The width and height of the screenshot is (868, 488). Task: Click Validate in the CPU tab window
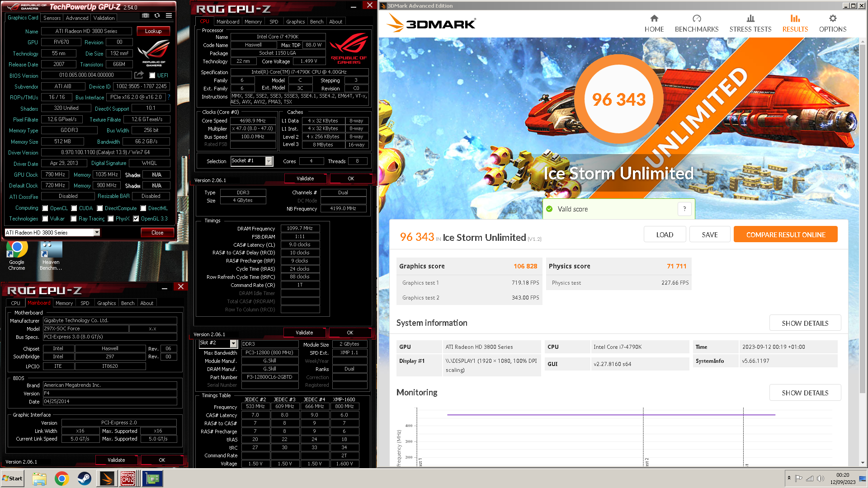(x=305, y=178)
